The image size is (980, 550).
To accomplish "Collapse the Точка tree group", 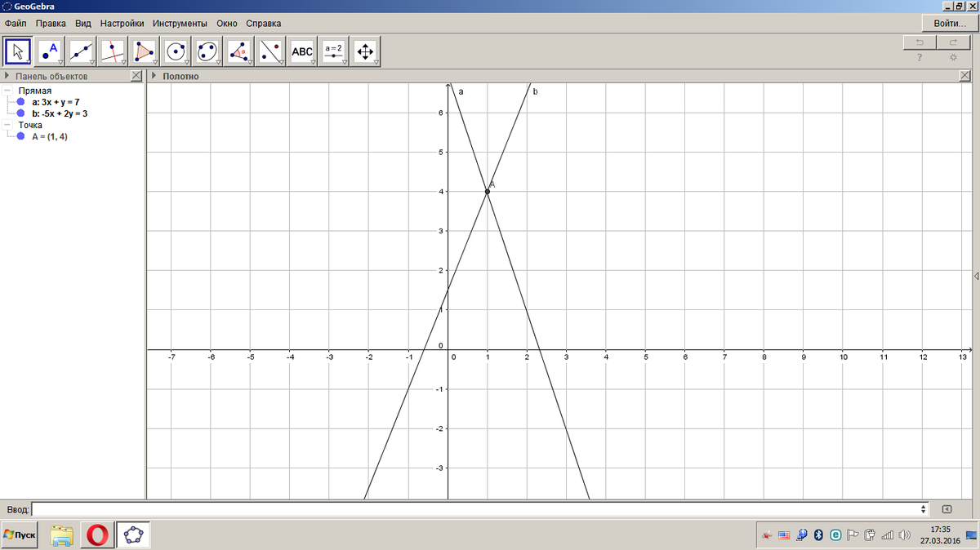I will pos(7,125).
